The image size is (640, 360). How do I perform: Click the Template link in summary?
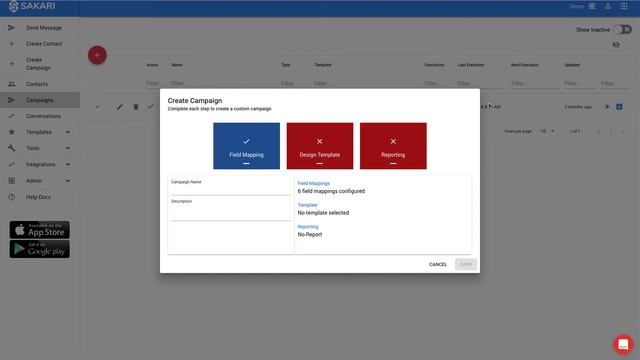coord(307,205)
